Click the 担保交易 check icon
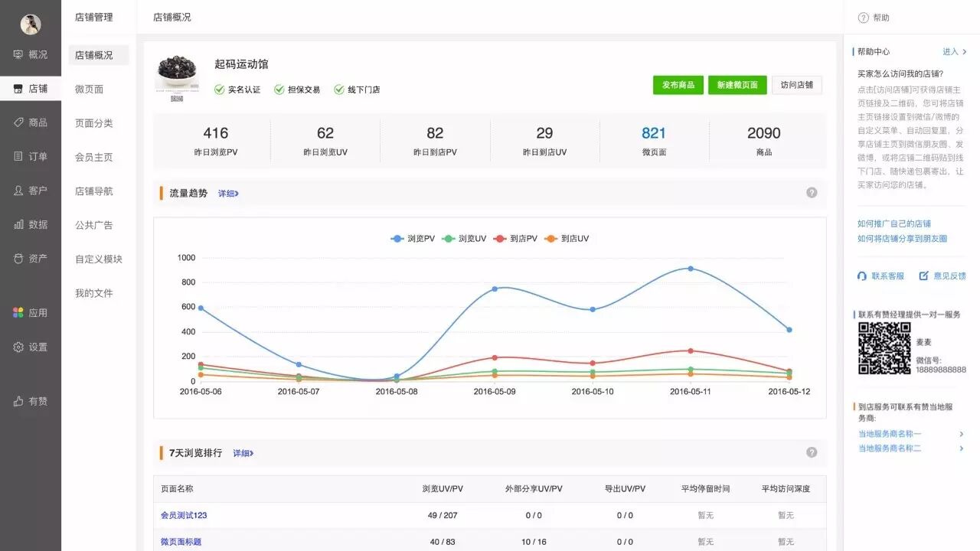Screen dimensions: 980x551 (279, 90)
